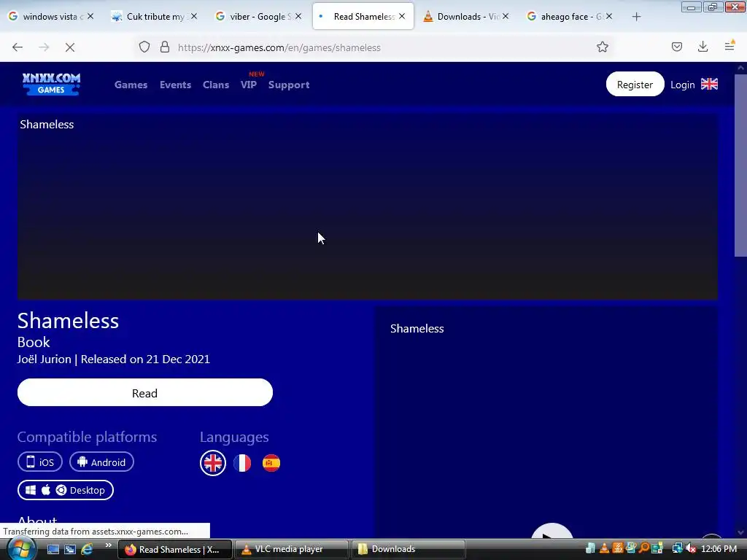The width and height of the screenshot is (747, 560).
Task: Select French flag under Languages
Action: pyautogui.click(x=242, y=463)
